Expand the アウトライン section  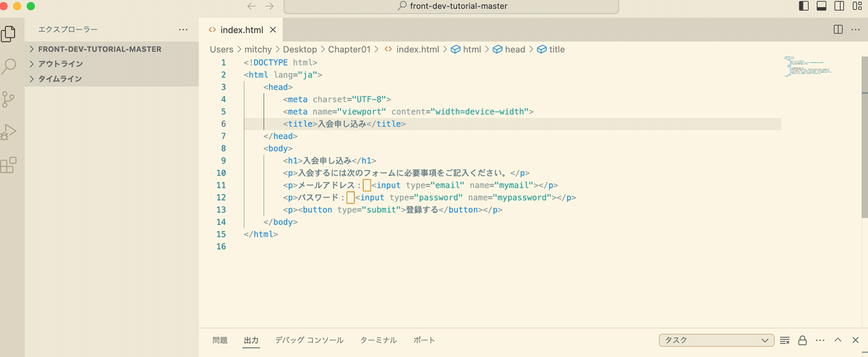pyautogui.click(x=112, y=64)
